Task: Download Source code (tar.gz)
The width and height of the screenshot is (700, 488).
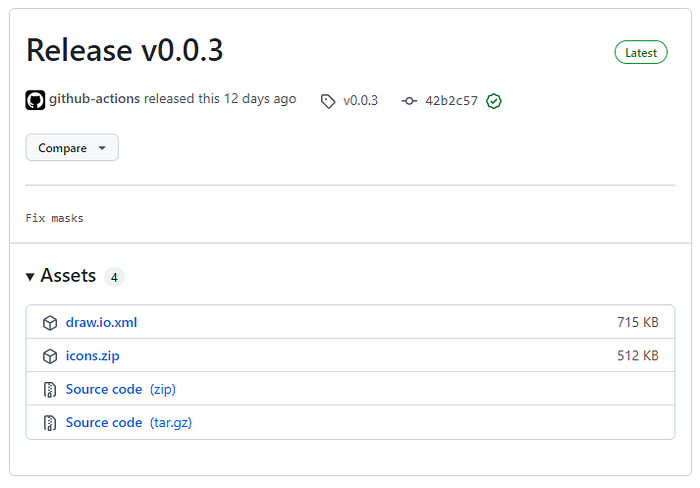Action: point(129,423)
